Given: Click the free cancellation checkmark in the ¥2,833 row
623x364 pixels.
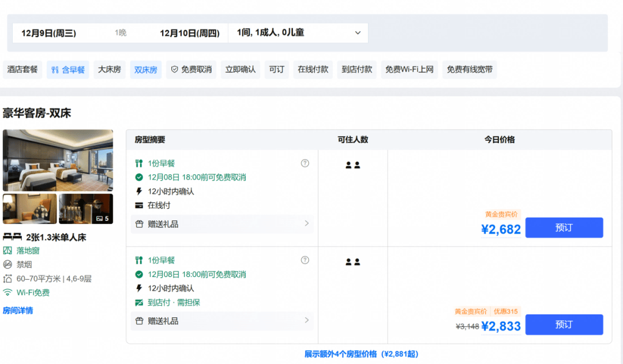Looking at the screenshot, I should click(x=139, y=274).
